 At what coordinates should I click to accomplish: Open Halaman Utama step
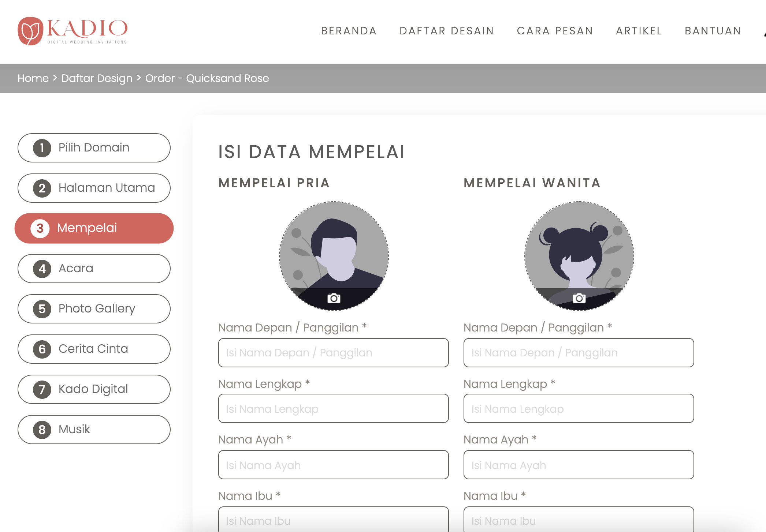[94, 188]
